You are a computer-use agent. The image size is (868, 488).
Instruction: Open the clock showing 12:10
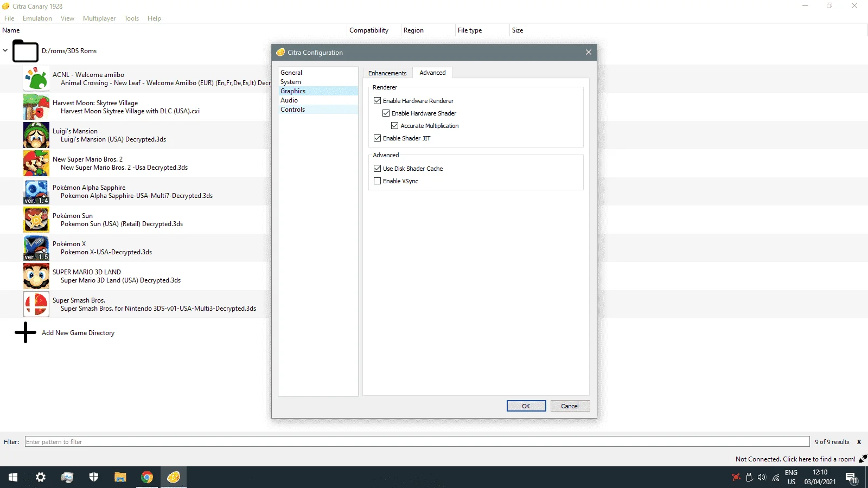click(820, 477)
